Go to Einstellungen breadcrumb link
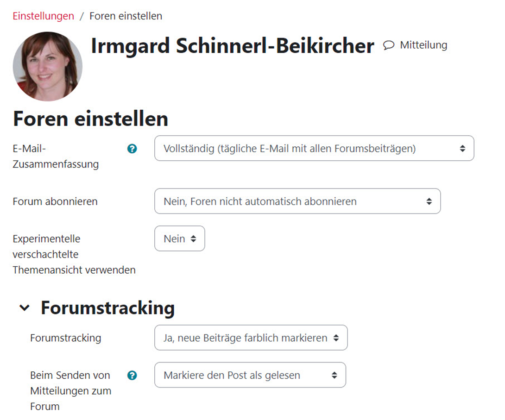 [43, 16]
